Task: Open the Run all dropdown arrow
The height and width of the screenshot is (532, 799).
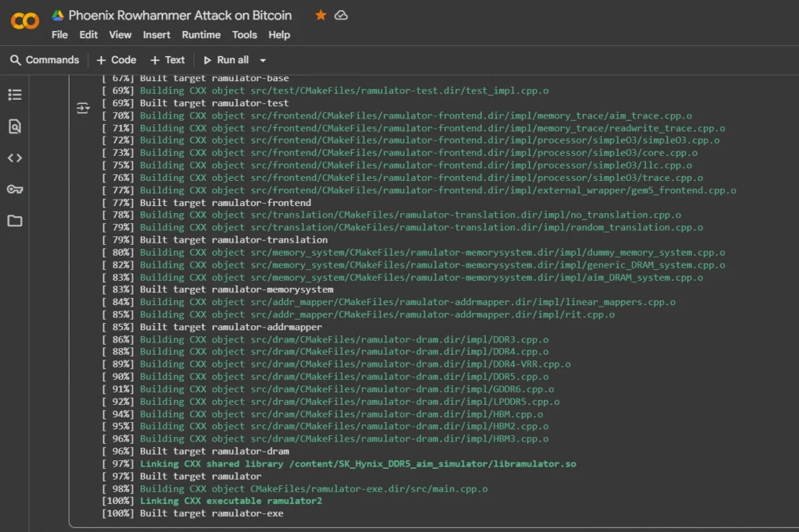Action: (x=263, y=60)
